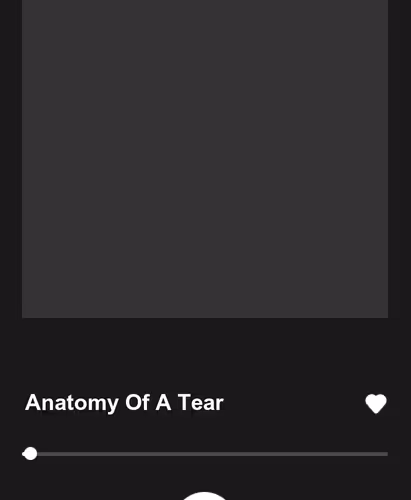Click the empty space between artwork and title
The height and width of the screenshot is (500, 411).
point(205,353)
